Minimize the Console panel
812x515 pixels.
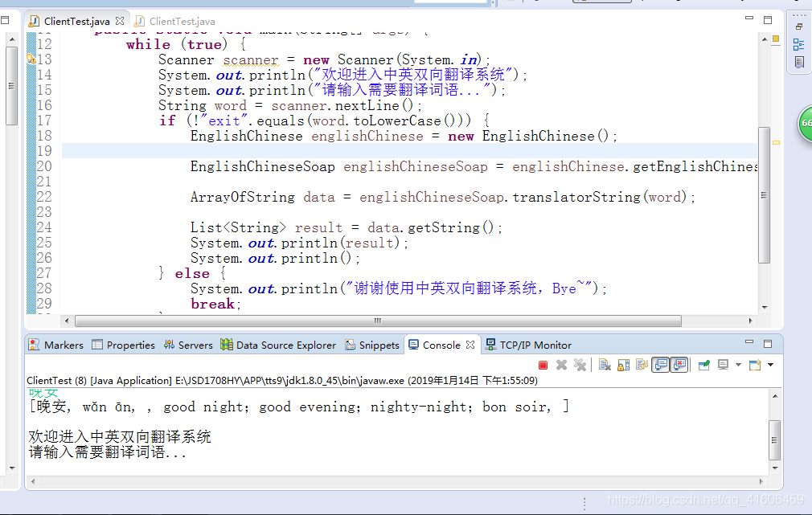point(748,342)
